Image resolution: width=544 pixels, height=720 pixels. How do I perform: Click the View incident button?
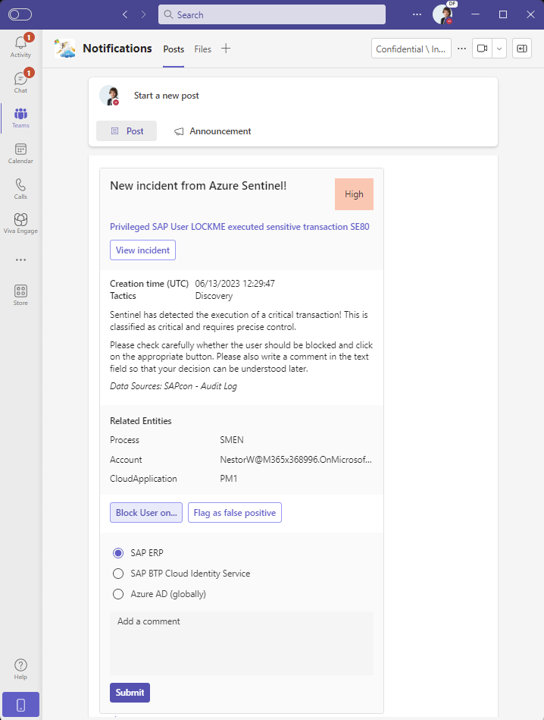[x=143, y=250]
